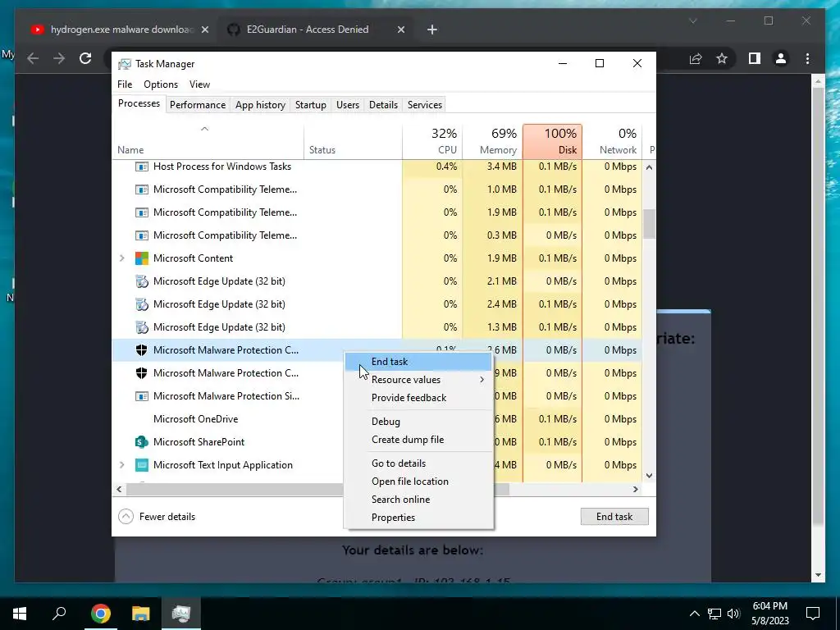840x630 pixels.
Task: Switch to the App history tab
Action: pos(260,105)
